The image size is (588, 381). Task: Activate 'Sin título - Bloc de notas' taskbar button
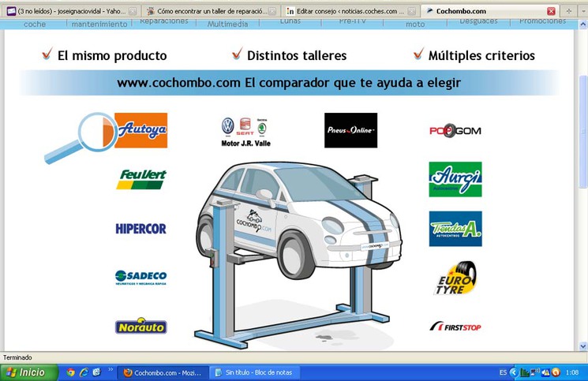point(255,372)
